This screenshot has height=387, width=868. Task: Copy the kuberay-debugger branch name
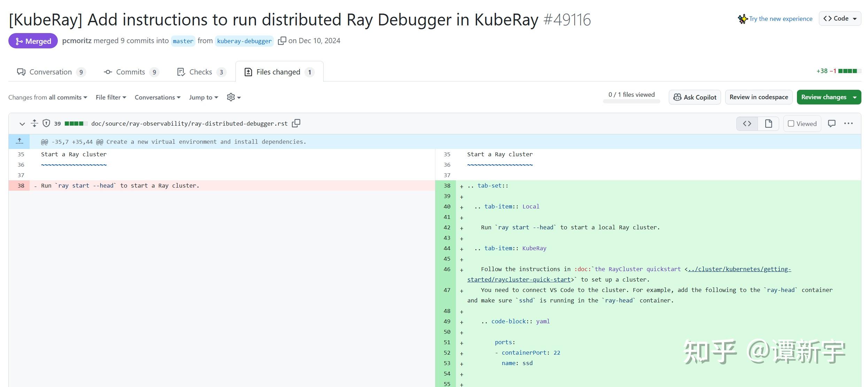click(x=281, y=41)
